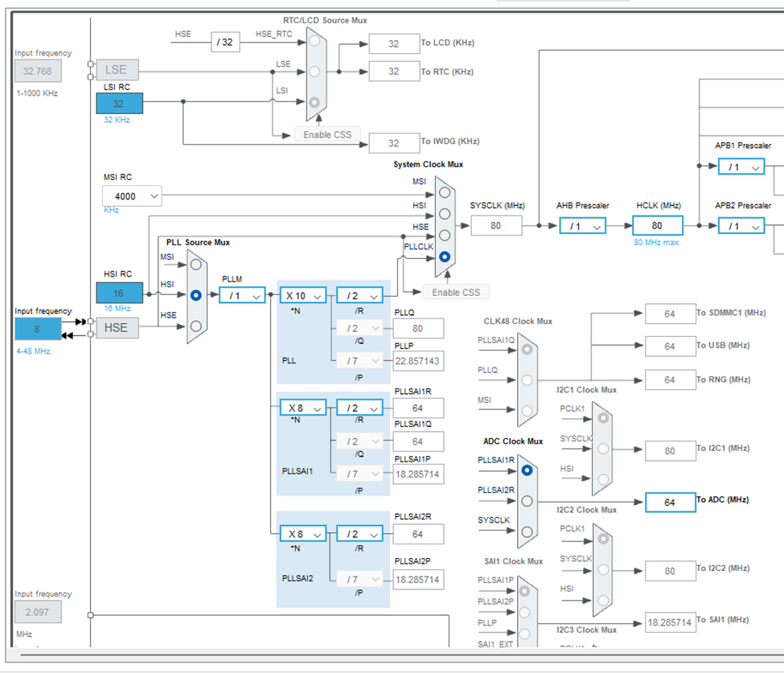Screen dimensions: 784x673
Task: Open the PLL /Q divider dropdown
Action: (360, 329)
